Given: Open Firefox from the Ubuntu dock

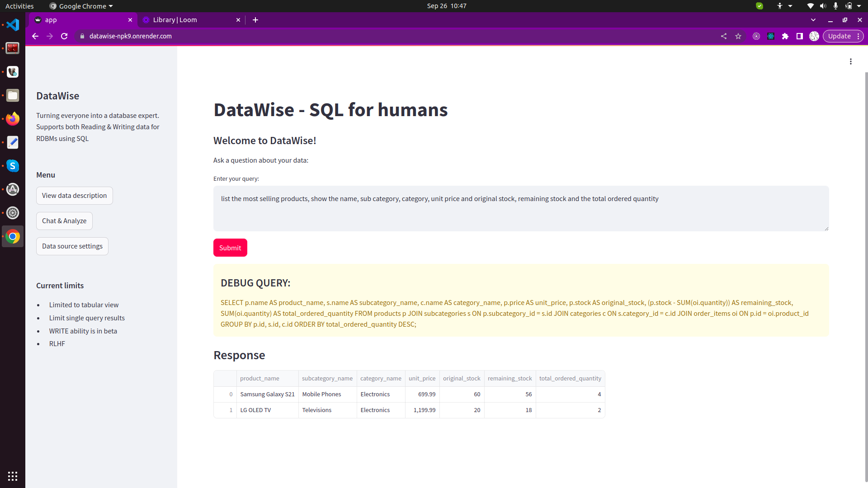Looking at the screenshot, I should (13, 119).
